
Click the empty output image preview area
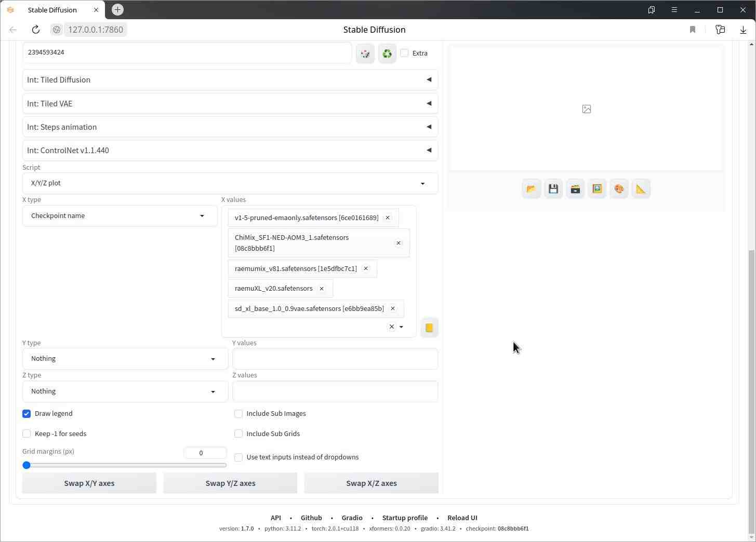tap(586, 109)
